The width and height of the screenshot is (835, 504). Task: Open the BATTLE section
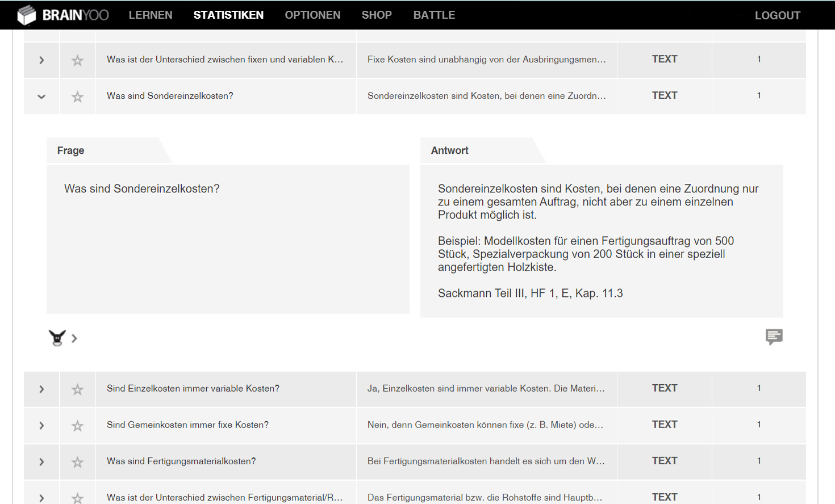tap(434, 15)
